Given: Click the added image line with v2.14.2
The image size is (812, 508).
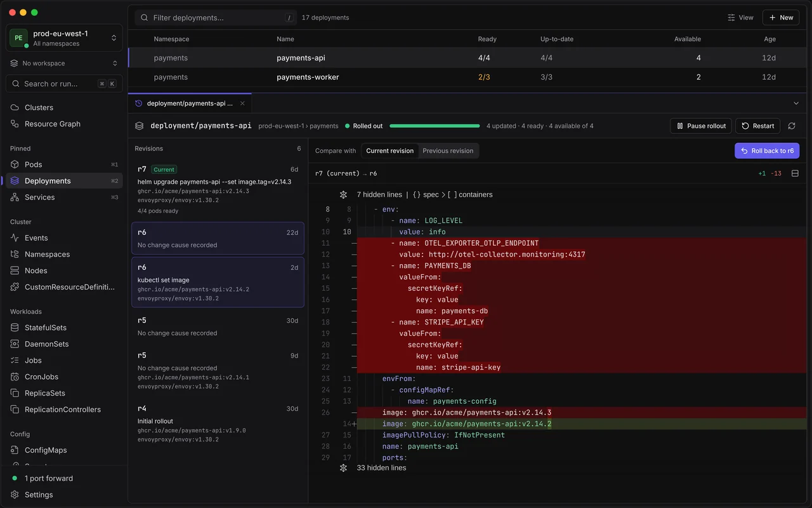Looking at the screenshot, I should (582, 424).
